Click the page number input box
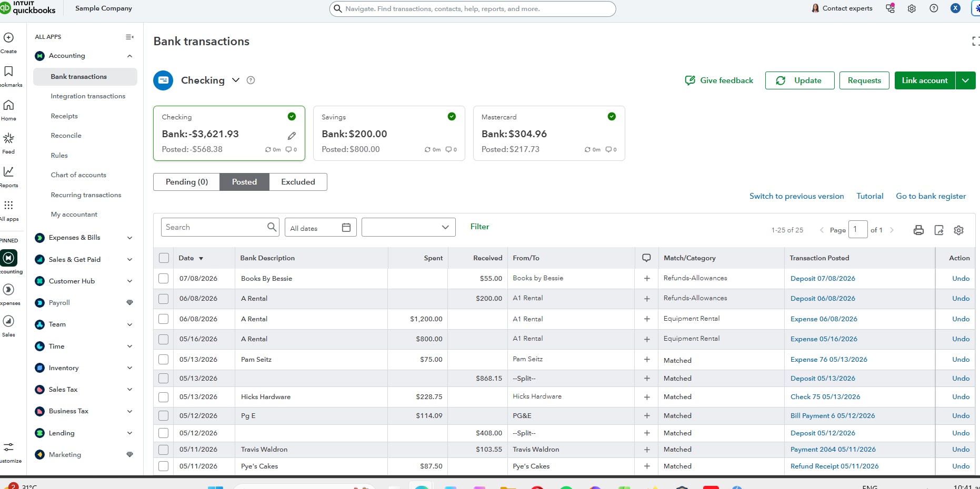This screenshot has width=980, height=489. click(858, 229)
